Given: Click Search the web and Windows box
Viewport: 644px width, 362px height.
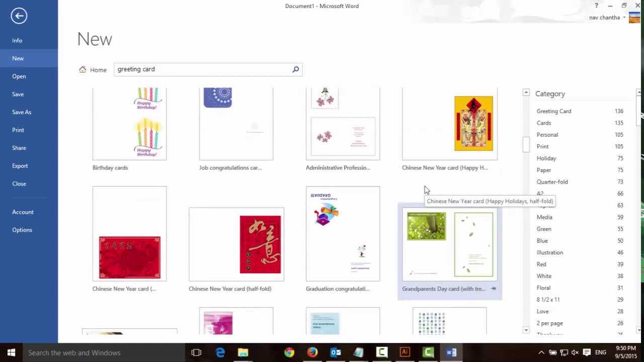Looking at the screenshot, I should point(104,352).
